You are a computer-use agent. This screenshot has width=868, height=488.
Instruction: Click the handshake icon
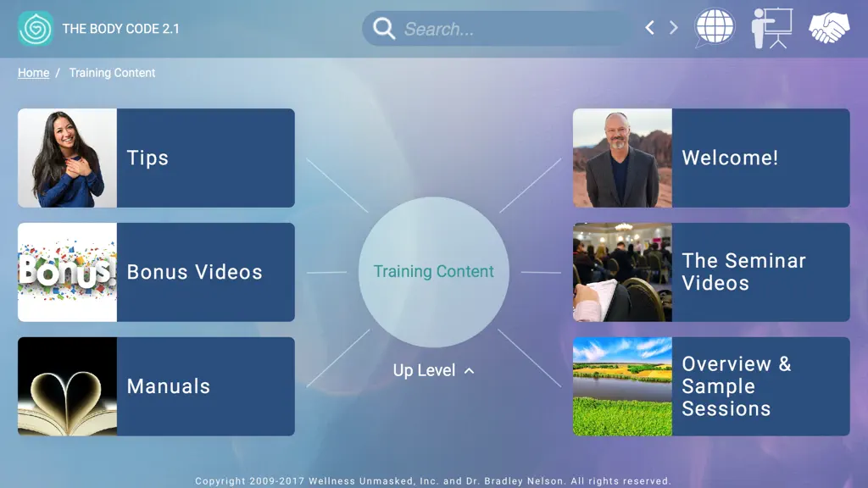(829, 27)
